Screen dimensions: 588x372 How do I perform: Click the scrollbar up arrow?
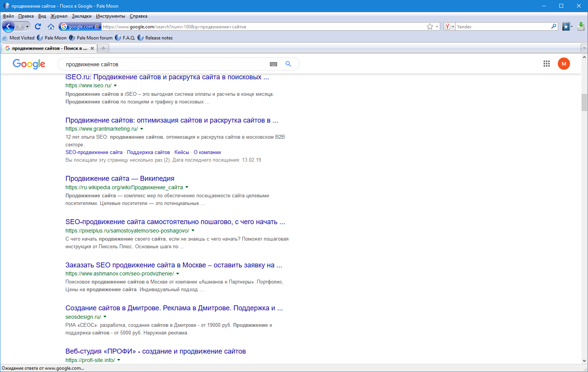point(584,57)
